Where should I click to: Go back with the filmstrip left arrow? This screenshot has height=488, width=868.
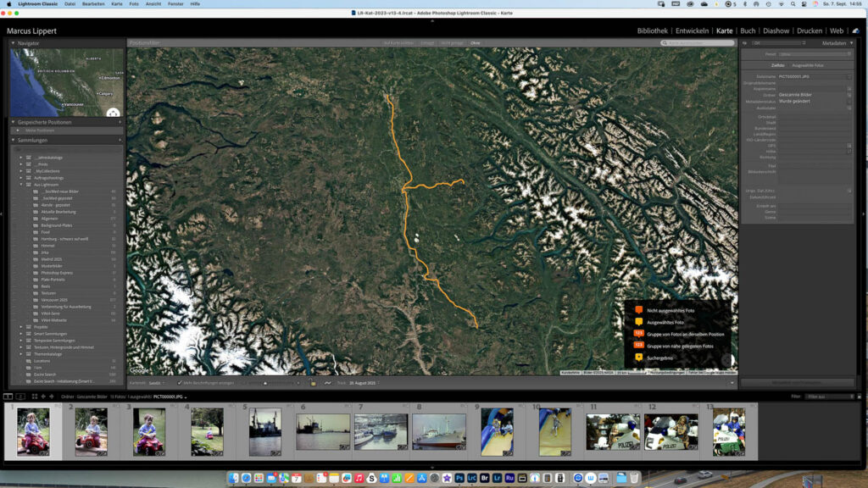(x=43, y=396)
